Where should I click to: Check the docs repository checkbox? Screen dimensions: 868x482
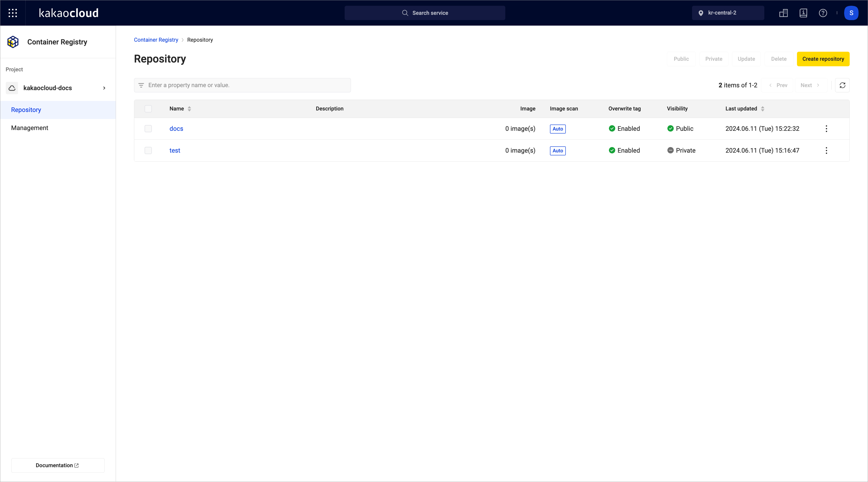(148, 129)
